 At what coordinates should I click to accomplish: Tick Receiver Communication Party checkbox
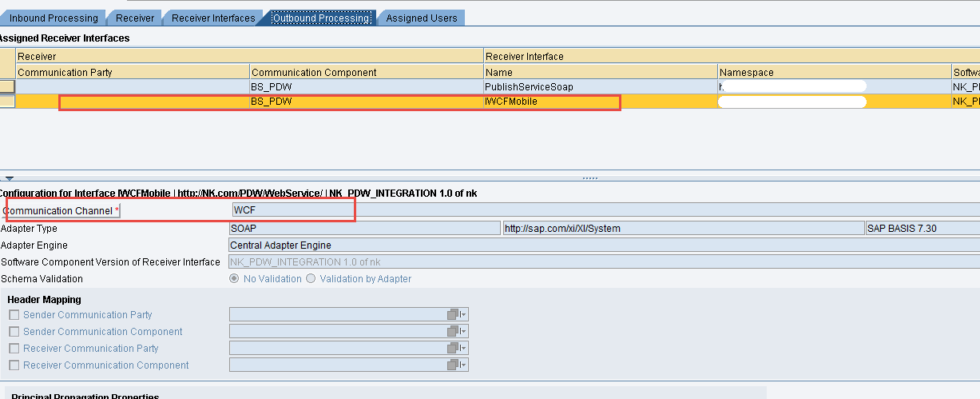click(14, 349)
